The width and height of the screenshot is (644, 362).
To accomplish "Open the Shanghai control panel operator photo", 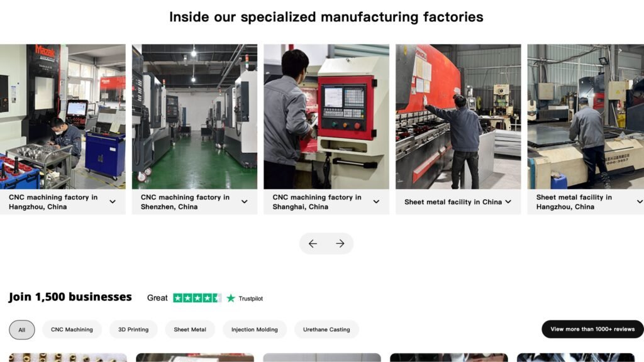I will pos(326,116).
